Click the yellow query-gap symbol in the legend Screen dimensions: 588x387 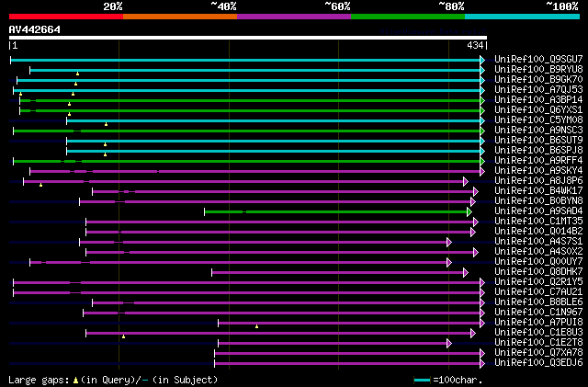tap(75, 381)
